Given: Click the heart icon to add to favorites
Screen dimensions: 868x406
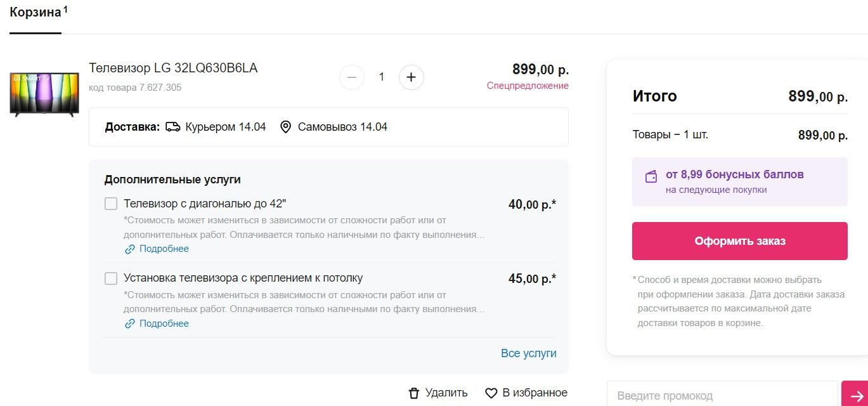Looking at the screenshot, I should 491,393.
